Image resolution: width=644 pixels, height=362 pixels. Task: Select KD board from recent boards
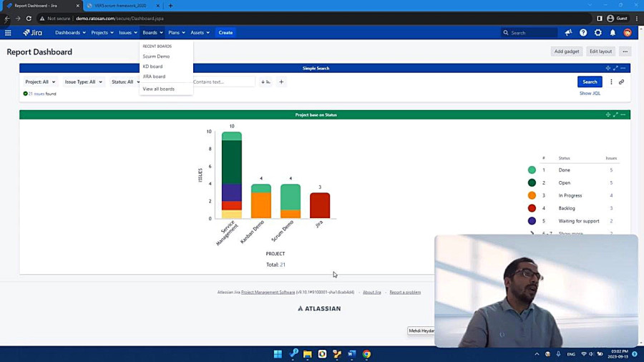(152, 67)
